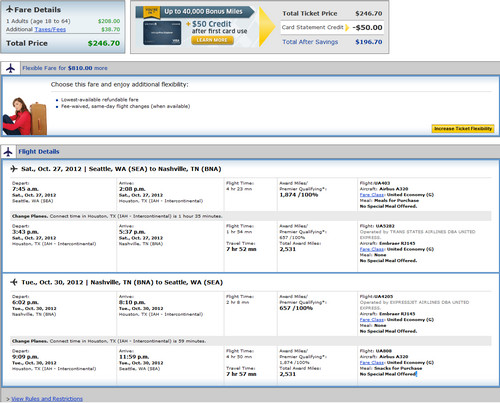Open Fare Class link for flight with Snacks for Purchase
The height and width of the screenshot is (403, 500).
(x=372, y=362)
